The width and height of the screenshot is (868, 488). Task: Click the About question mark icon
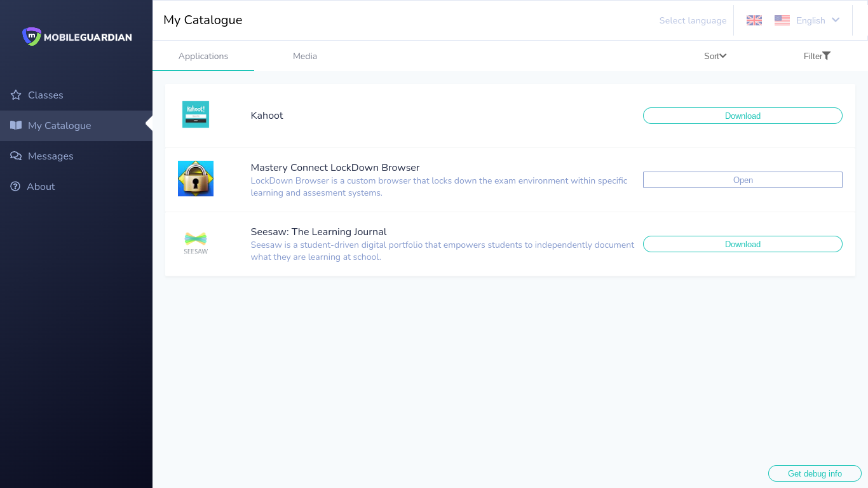coord(16,187)
